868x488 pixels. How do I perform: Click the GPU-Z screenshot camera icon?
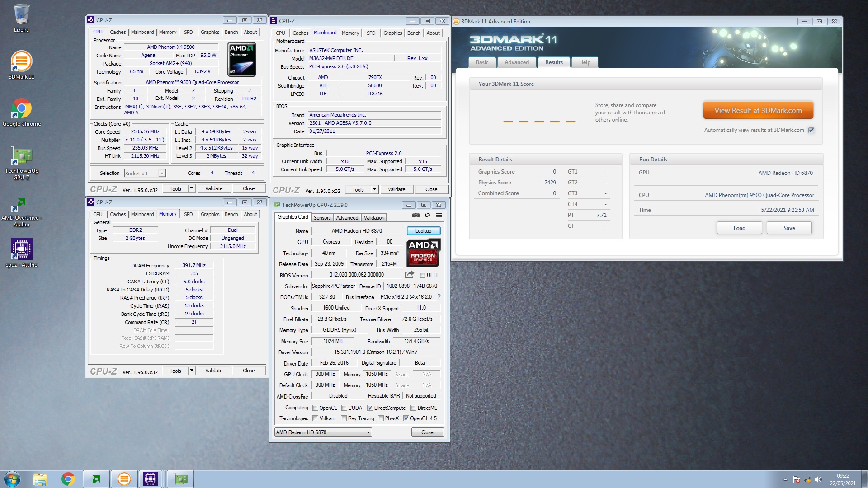click(416, 215)
